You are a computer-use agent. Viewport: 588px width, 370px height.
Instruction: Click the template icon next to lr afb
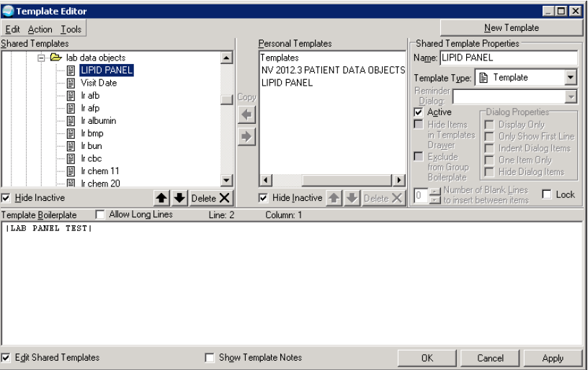pos(71,96)
